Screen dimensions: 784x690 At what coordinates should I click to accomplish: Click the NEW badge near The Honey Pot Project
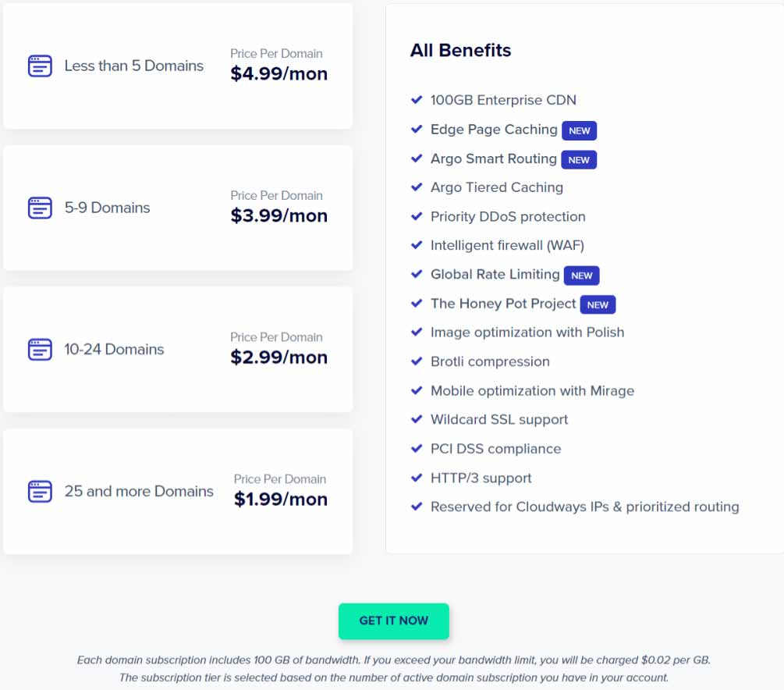598,304
